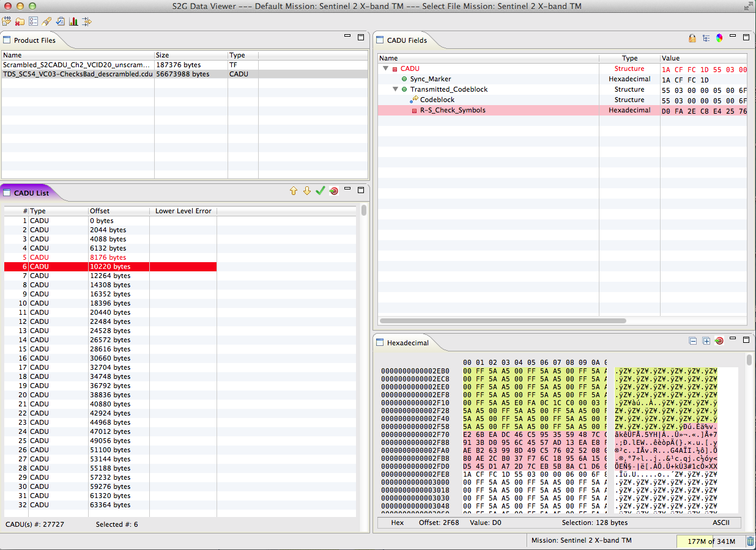Toggle the tree structure view in CADU Fields

(x=706, y=38)
